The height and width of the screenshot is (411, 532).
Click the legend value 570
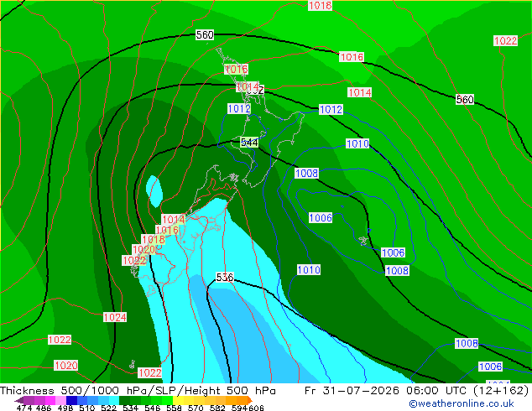(x=196, y=408)
